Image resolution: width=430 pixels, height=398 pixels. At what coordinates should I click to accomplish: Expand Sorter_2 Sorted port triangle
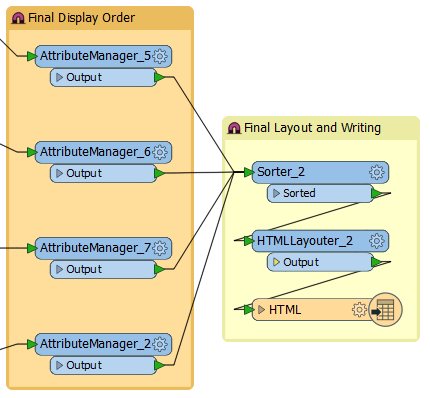click(x=276, y=193)
